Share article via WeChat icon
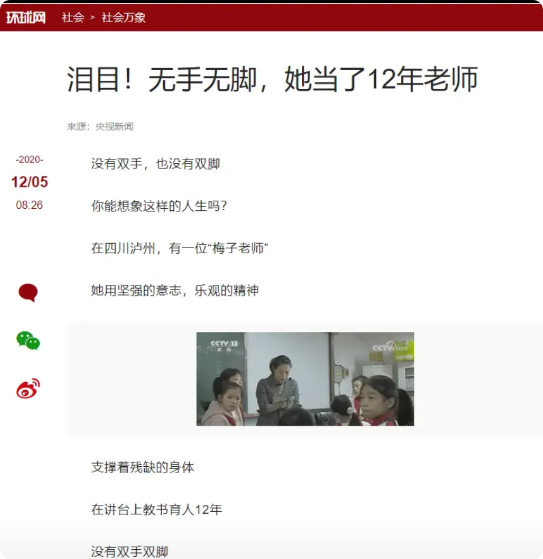 (x=28, y=340)
